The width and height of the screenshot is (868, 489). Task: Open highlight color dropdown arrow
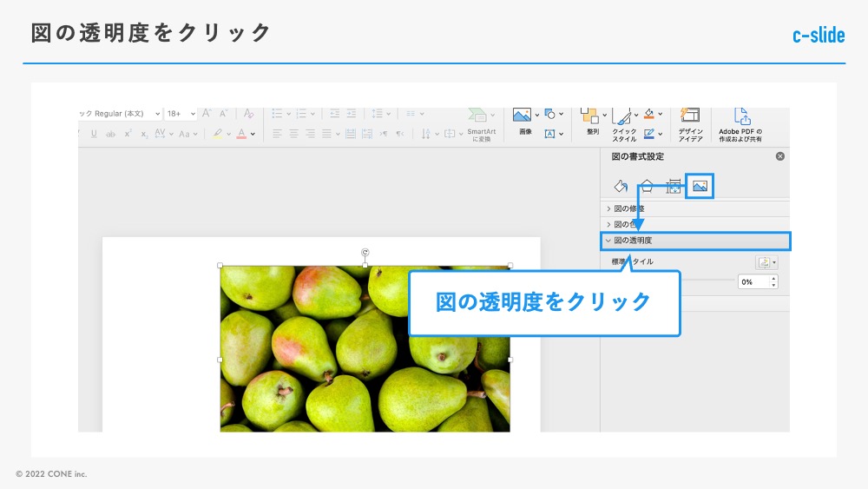pyautogui.click(x=228, y=134)
